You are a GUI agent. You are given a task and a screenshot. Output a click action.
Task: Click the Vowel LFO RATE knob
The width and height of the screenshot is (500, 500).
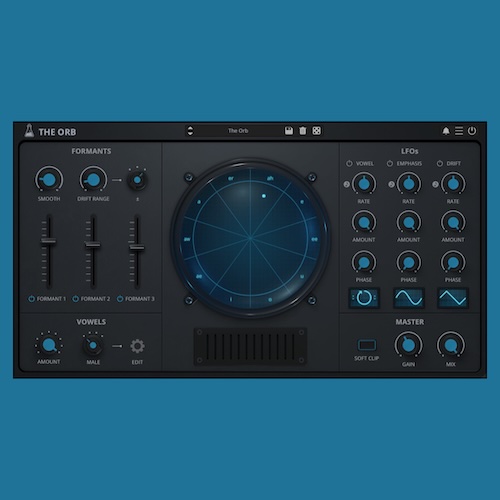364,184
